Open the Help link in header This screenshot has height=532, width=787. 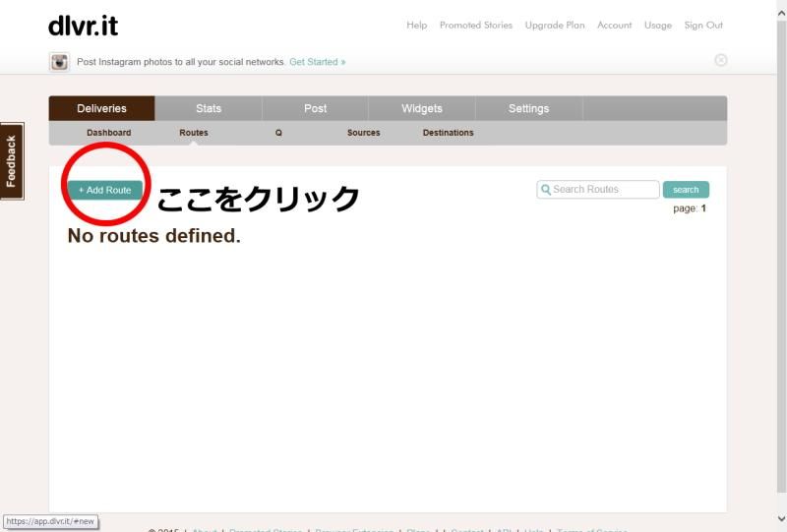416,26
